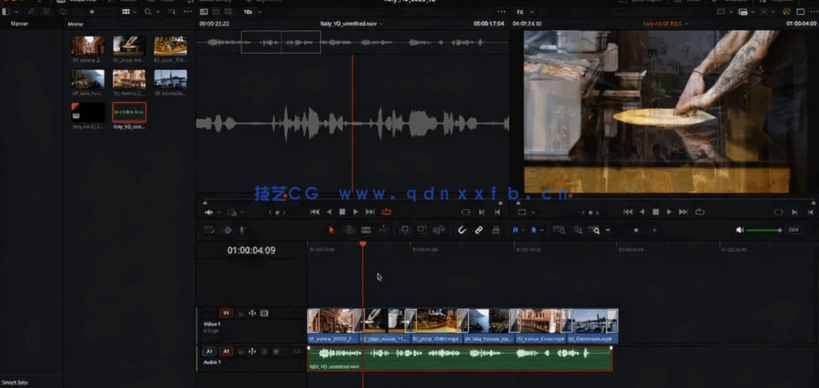Activate the Trim Edit Mode tool
The height and width of the screenshot is (388, 819).
(x=348, y=230)
